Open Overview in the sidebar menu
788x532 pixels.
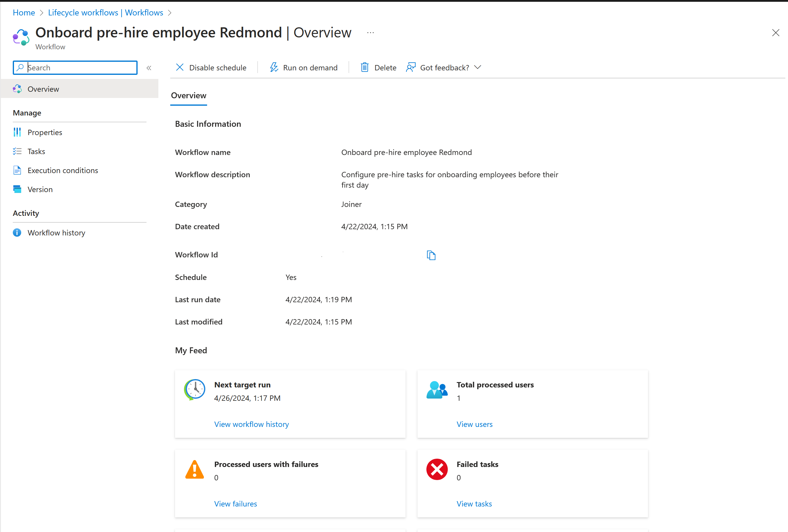point(43,89)
